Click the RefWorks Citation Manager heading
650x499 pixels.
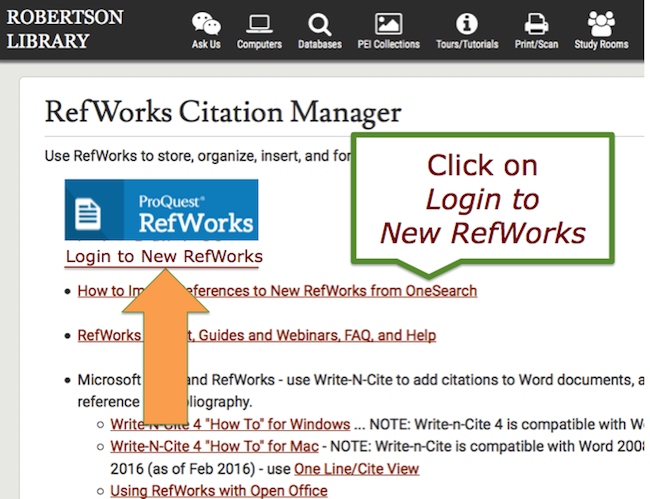point(222,112)
